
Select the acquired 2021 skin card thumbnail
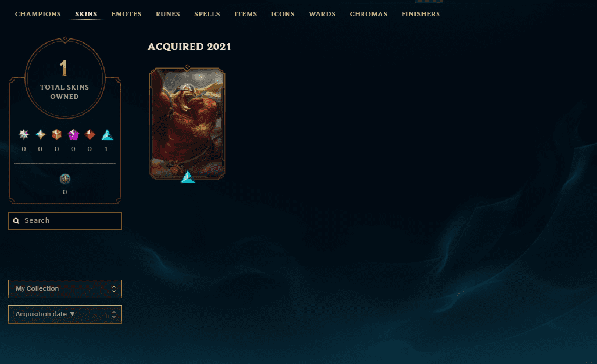click(187, 123)
